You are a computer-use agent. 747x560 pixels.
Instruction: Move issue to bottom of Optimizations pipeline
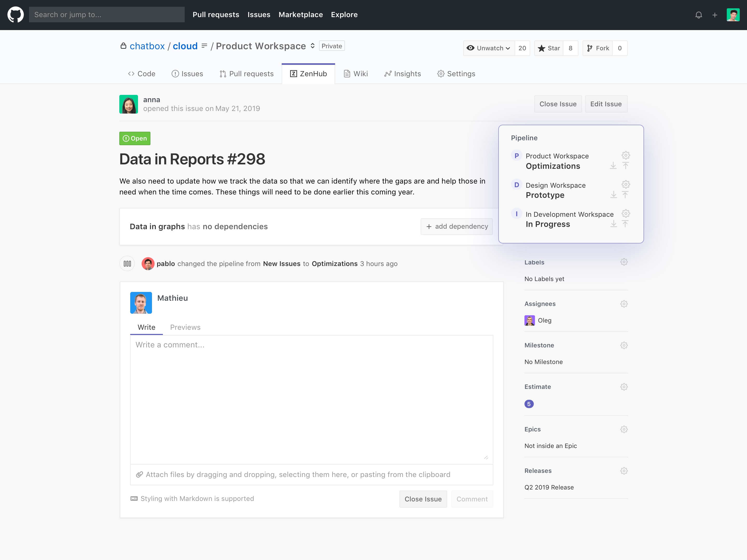point(613,166)
